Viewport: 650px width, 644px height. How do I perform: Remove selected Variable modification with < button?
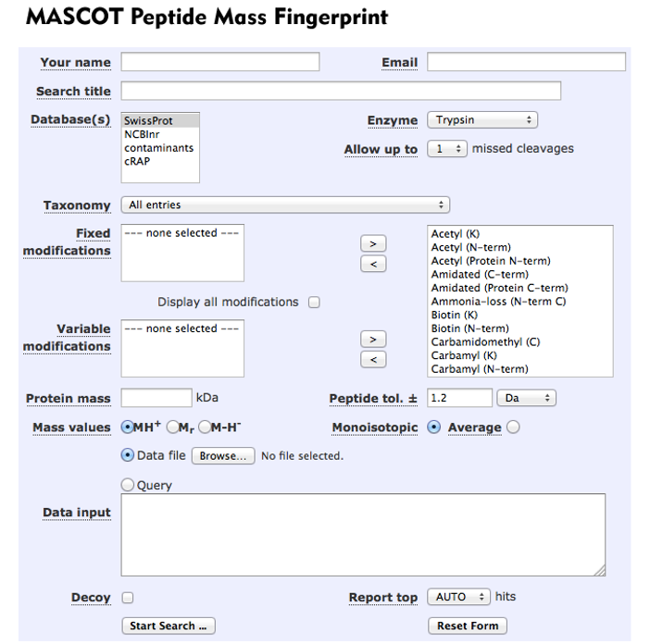[372, 360]
